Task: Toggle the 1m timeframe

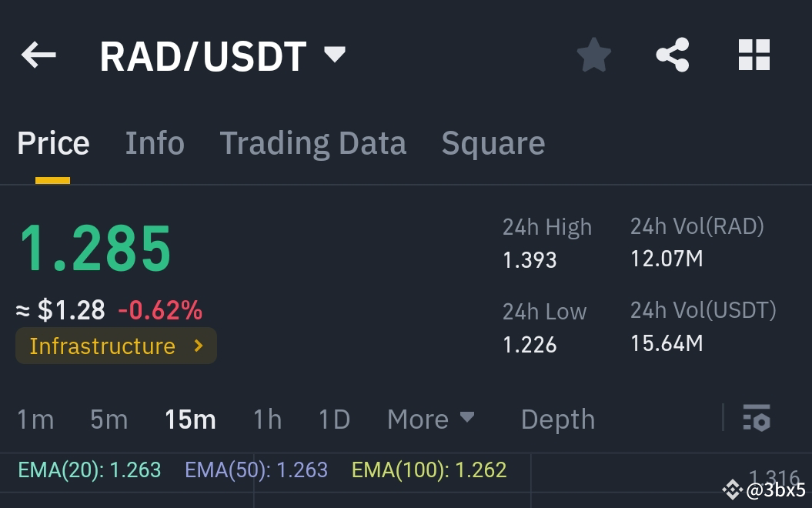Action: point(34,419)
